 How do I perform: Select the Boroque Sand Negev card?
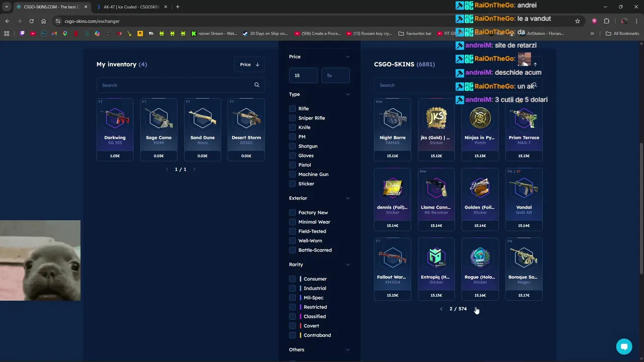[x=524, y=269]
